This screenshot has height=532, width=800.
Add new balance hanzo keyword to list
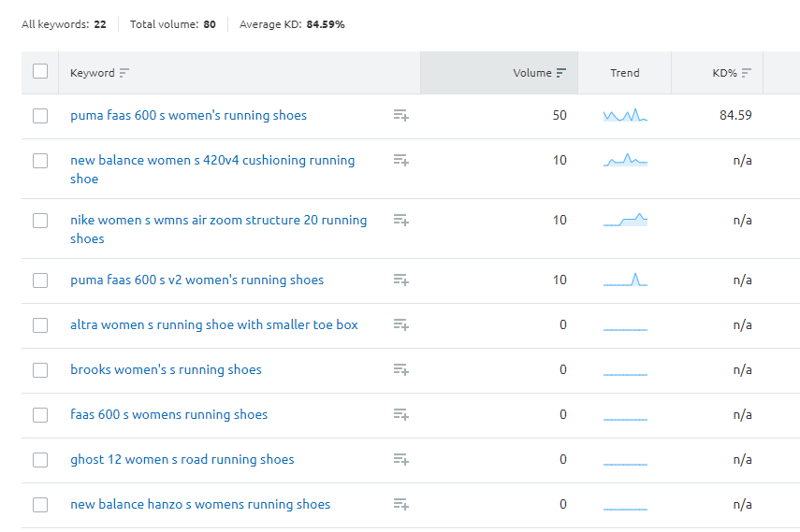coord(400,505)
